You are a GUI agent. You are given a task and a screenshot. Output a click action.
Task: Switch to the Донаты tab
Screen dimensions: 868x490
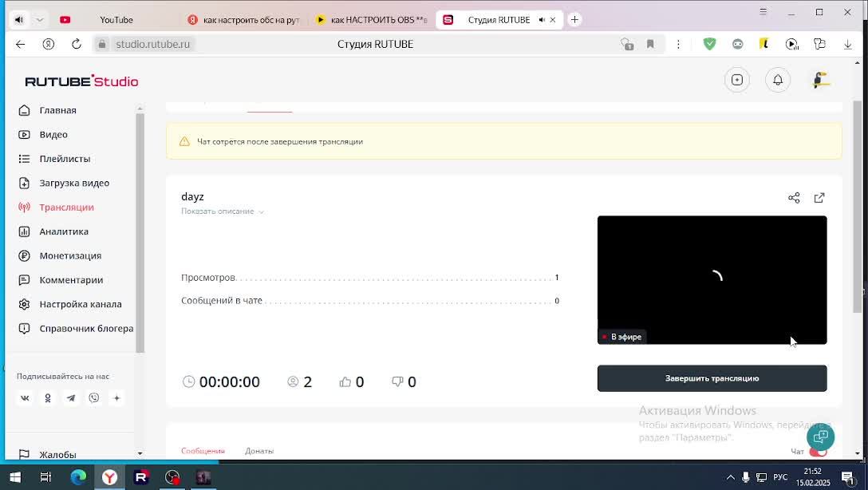tap(259, 451)
